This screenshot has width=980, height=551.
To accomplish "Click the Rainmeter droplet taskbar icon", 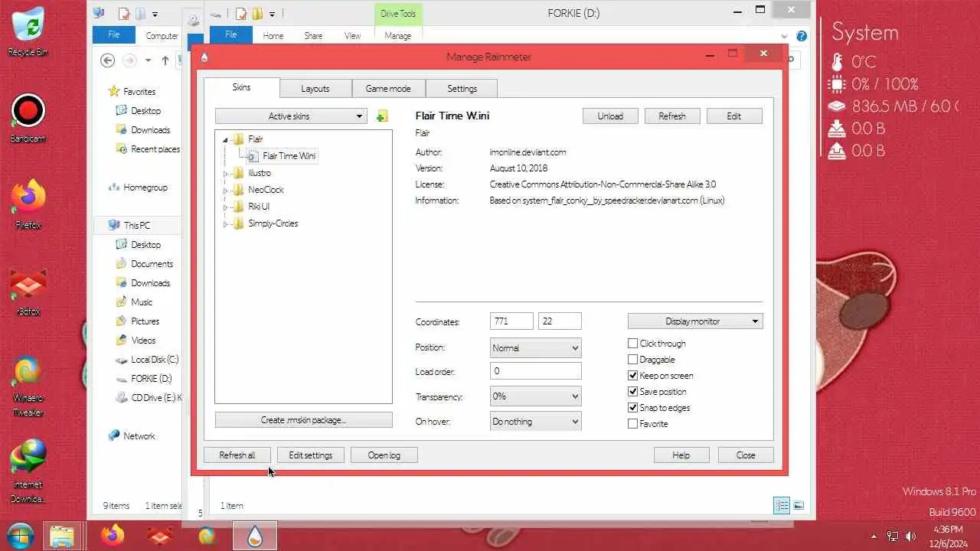I will click(x=255, y=536).
